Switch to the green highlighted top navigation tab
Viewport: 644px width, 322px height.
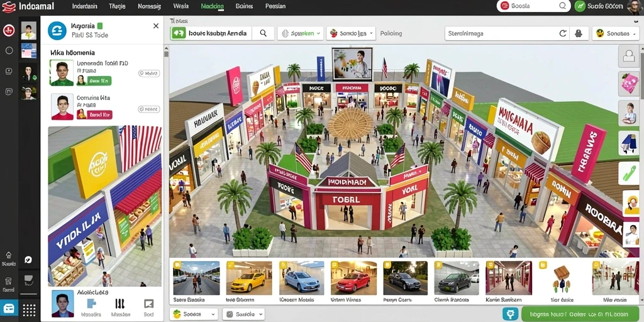pos(213,6)
